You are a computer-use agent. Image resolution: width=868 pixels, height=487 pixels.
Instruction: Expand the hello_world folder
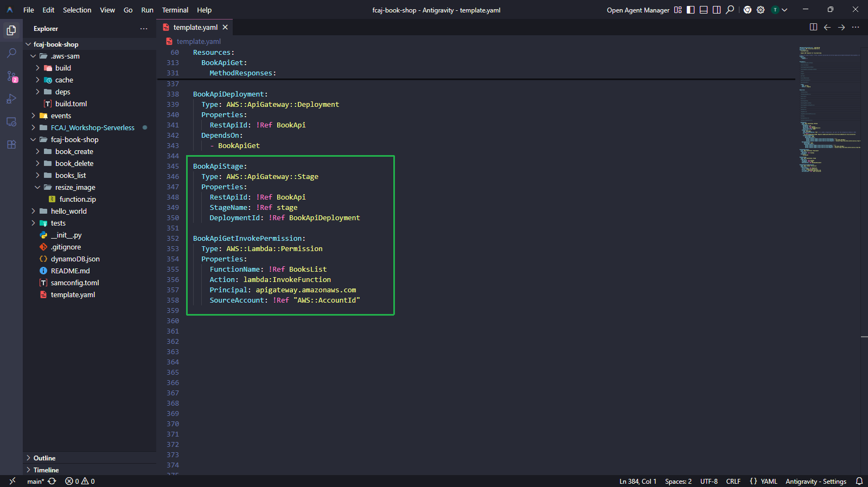click(90, 212)
